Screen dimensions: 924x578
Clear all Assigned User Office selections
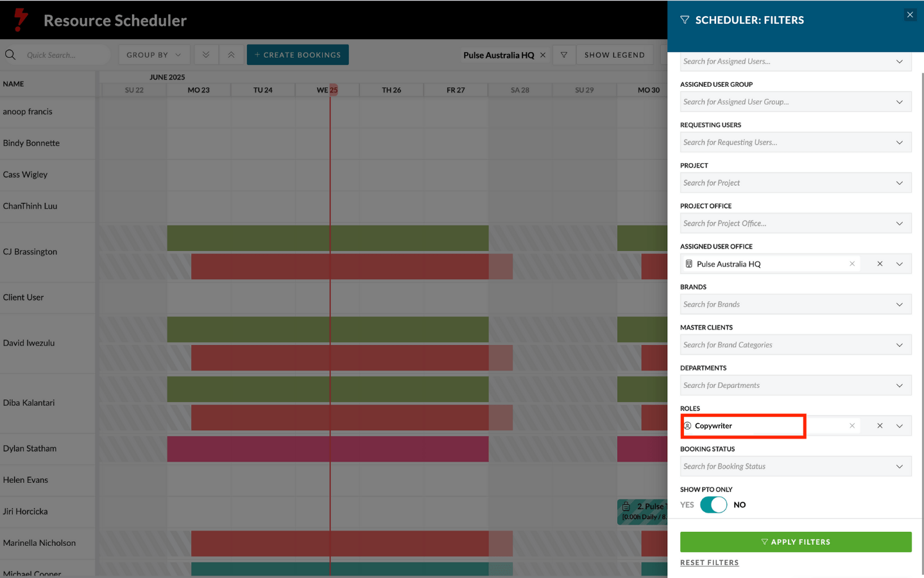[880, 264]
